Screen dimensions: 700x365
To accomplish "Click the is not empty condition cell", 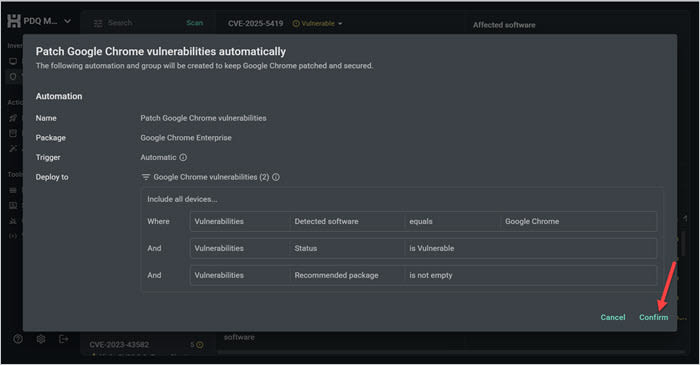I will pyautogui.click(x=530, y=275).
